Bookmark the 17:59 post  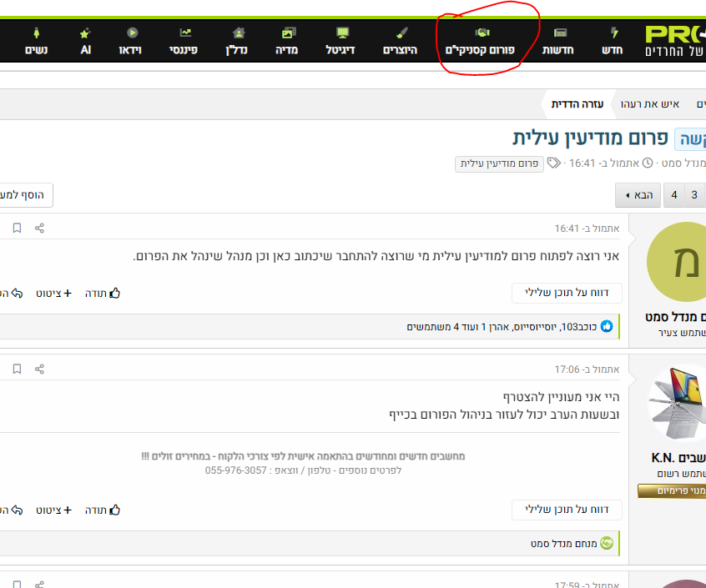pos(17,584)
